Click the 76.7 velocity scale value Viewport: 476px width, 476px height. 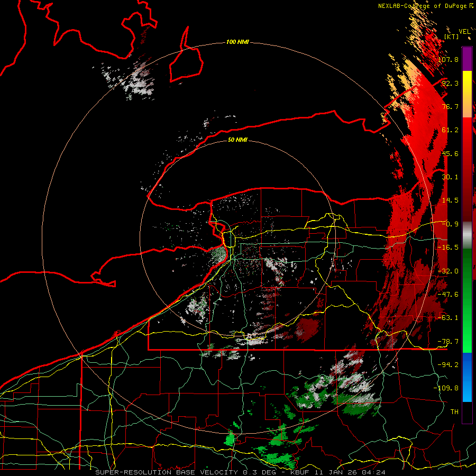(450, 106)
